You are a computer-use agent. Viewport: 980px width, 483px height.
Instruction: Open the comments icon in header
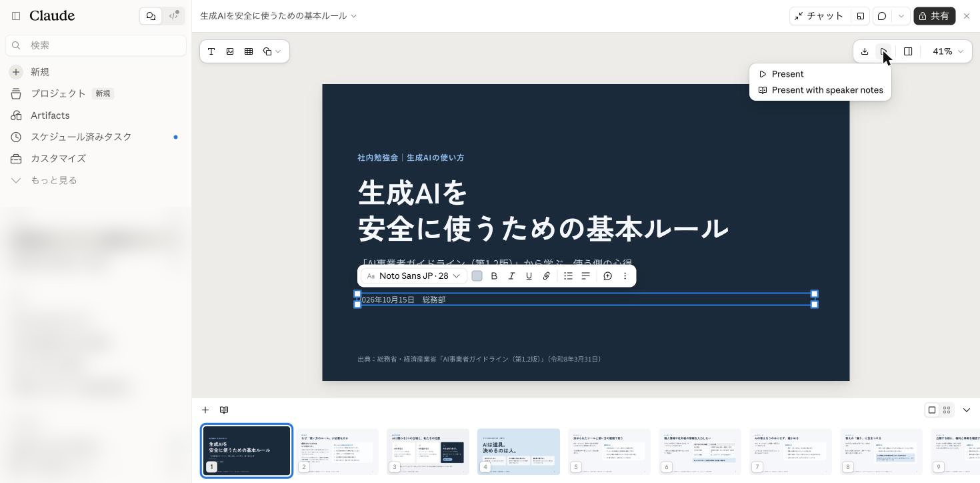pos(882,16)
